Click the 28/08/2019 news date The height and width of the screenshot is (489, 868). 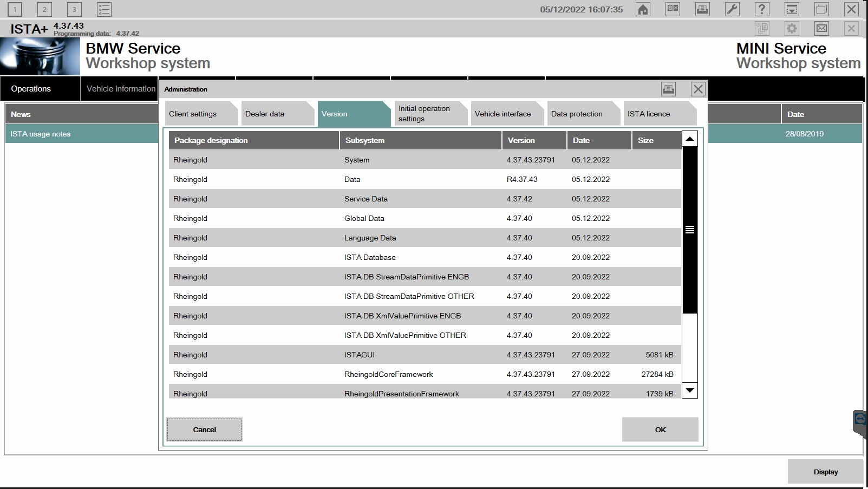pos(805,134)
